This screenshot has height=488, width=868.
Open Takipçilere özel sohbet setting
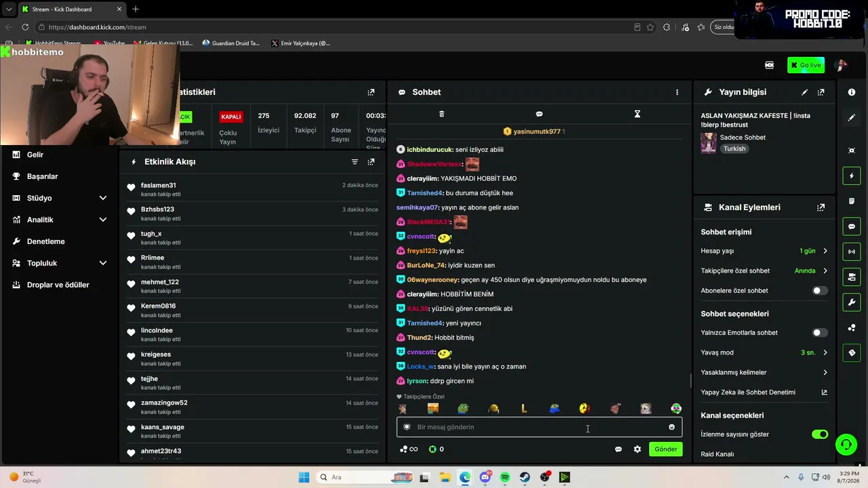(x=764, y=270)
